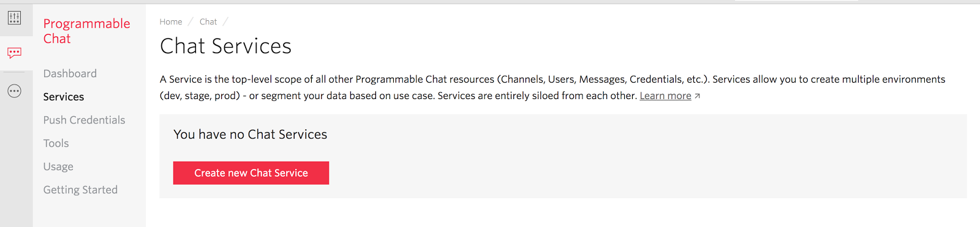Open the Tools sidebar item
Image resolution: width=980 pixels, height=227 pixels.
click(x=56, y=143)
